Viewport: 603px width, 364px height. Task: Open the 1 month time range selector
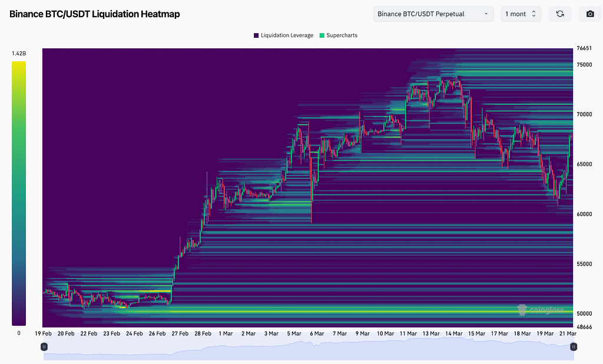point(521,14)
